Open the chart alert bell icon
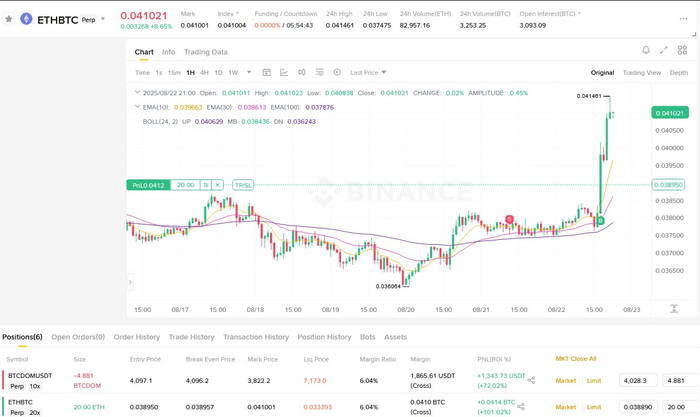 tap(646, 51)
